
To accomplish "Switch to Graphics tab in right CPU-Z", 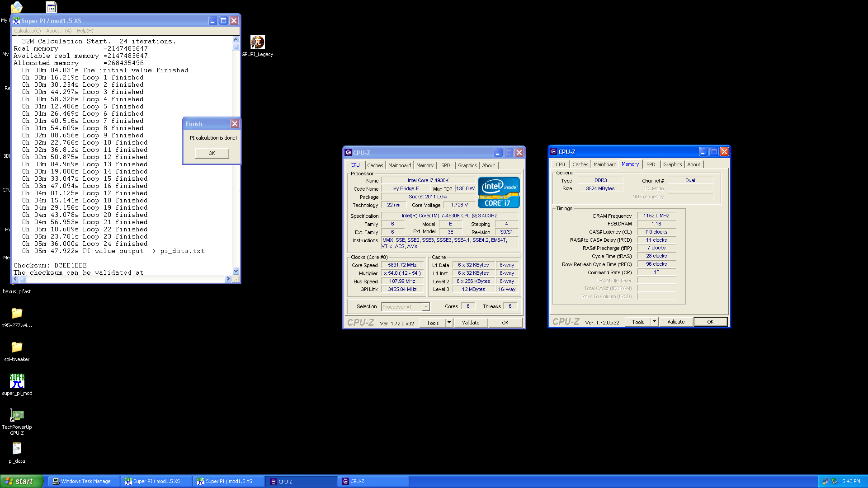I will click(673, 164).
